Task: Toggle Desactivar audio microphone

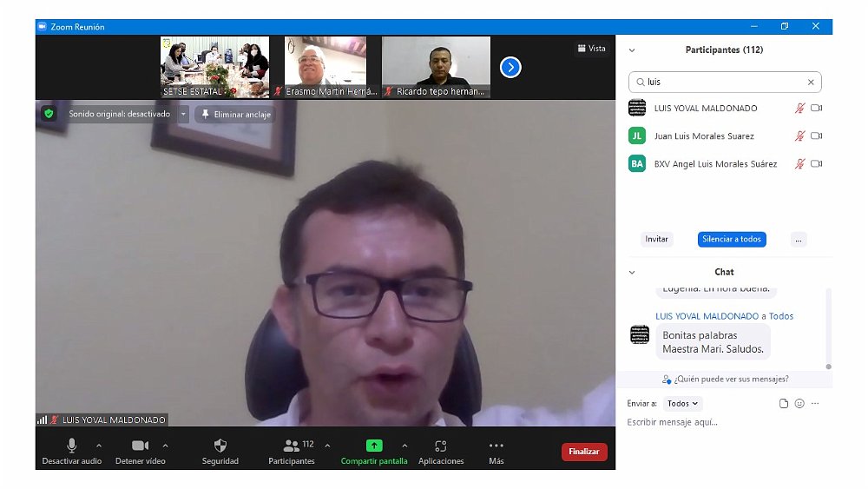Action: point(71,446)
